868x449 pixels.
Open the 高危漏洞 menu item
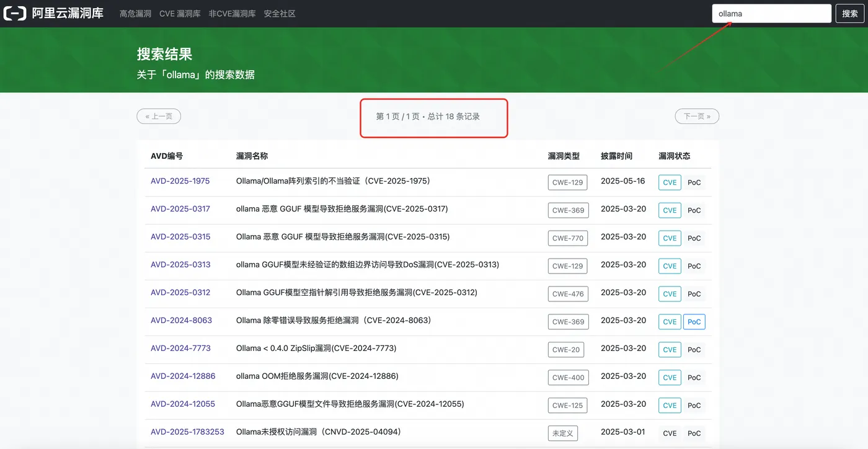(x=135, y=14)
